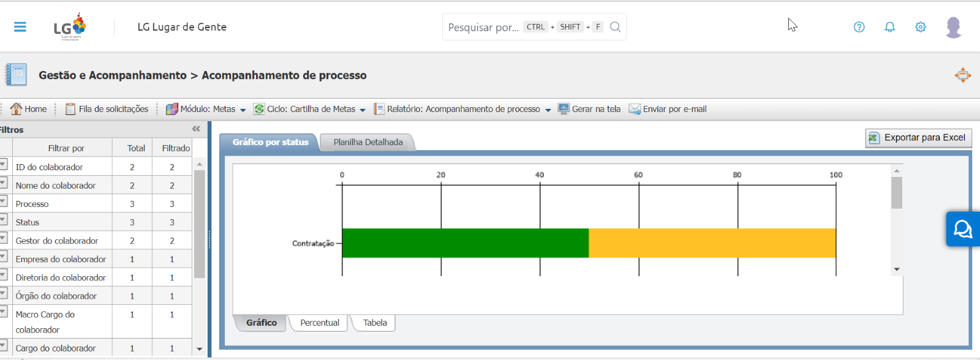Viewport: 980px width, 360px height.
Task: Switch to Planilha Detalhada tab
Action: (368, 142)
